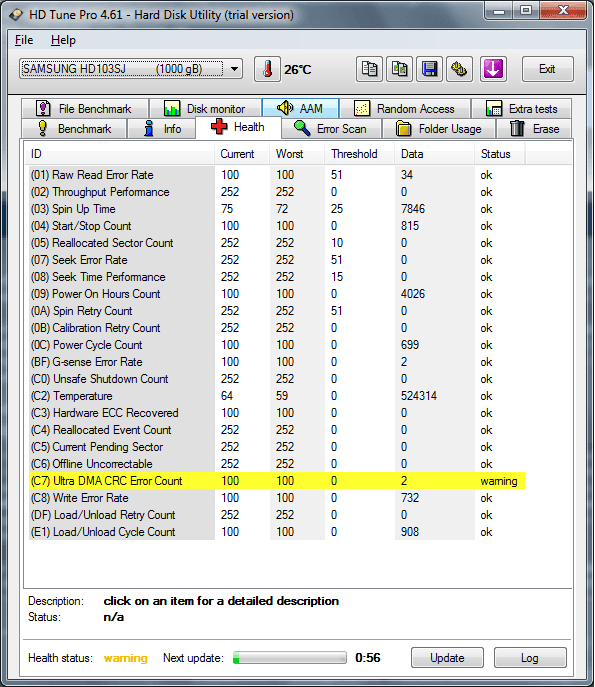Screen dimensions: 595x687
Task: Click the copy info to clipboard icon
Action: [x=369, y=69]
